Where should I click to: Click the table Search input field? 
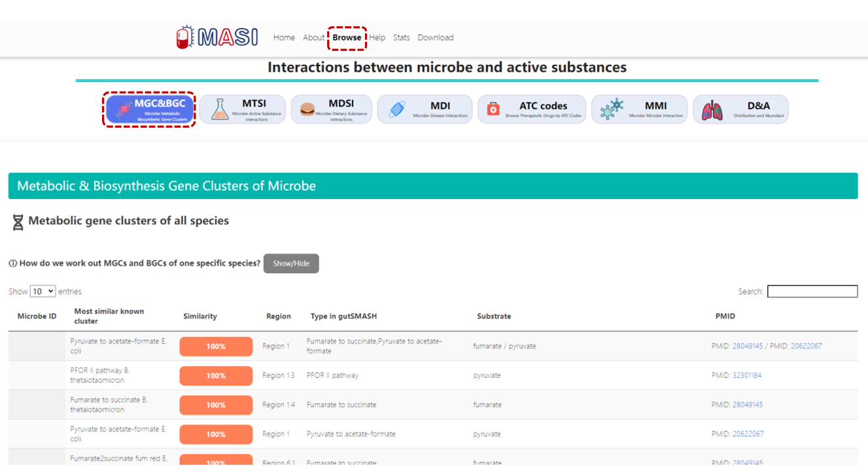pyautogui.click(x=812, y=291)
